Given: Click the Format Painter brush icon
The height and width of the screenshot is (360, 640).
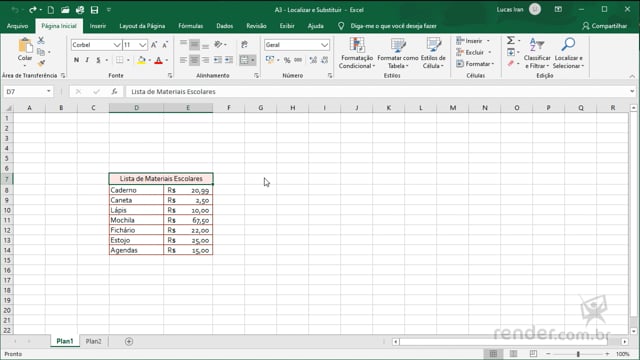Looking at the screenshot, I should [41, 63].
